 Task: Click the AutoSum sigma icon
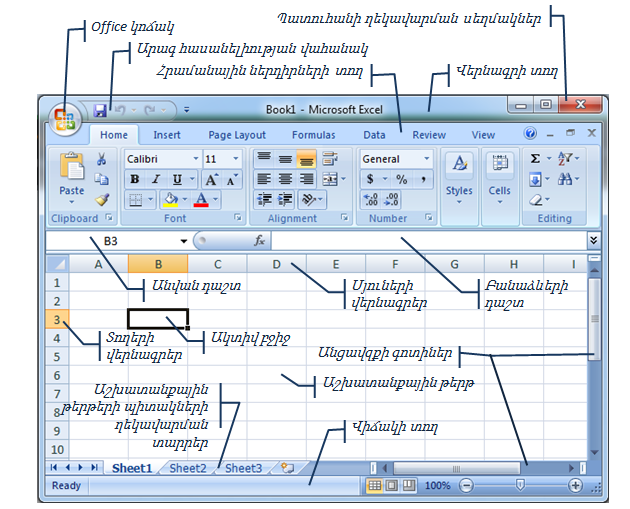[x=536, y=159]
